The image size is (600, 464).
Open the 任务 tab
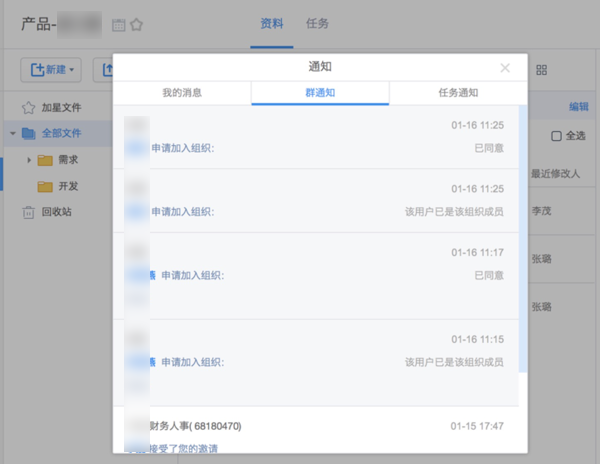pyautogui.click(x=317, y=24)
